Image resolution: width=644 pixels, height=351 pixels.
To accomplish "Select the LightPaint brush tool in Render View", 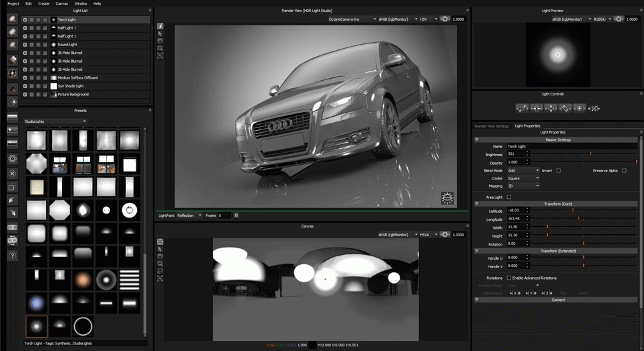I will click(159, 26).
